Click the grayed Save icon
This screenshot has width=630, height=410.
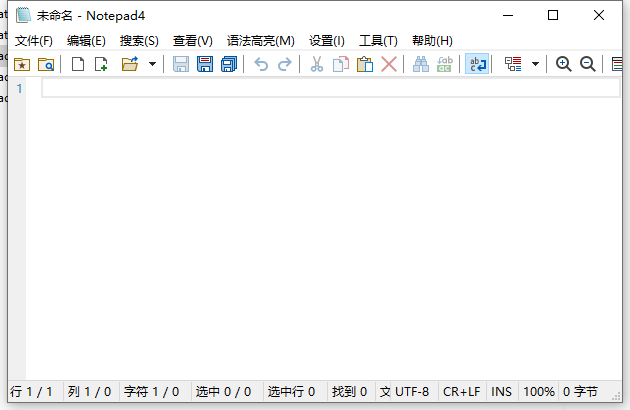[181, 64]
